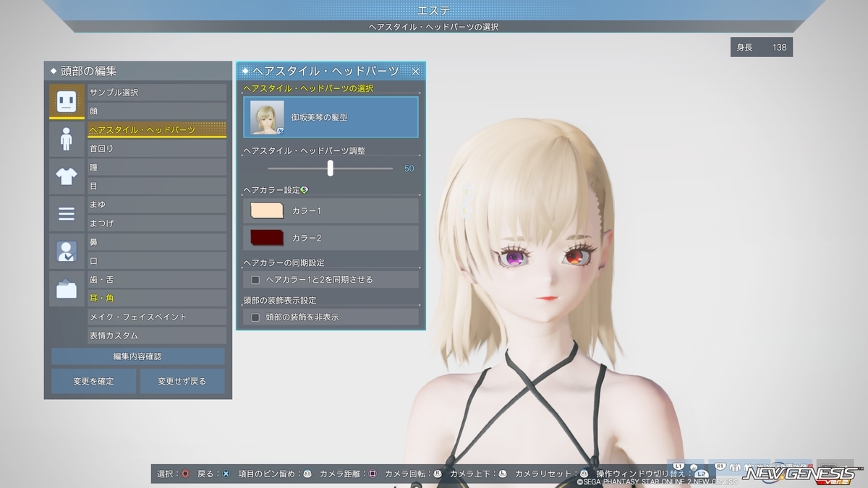Click the slider handle for hairstyle adjustment
The width and height of the screenshot is (868, 488).
coord(331,168)
